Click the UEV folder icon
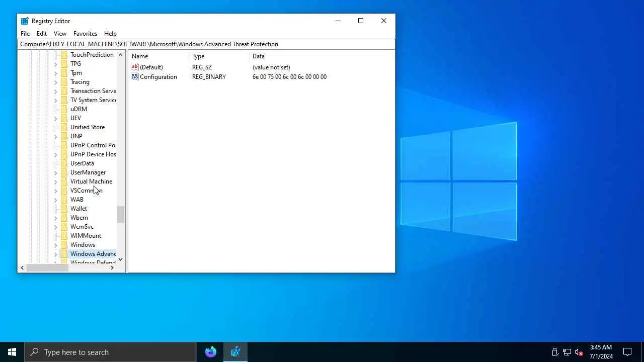 pos(64,118)
